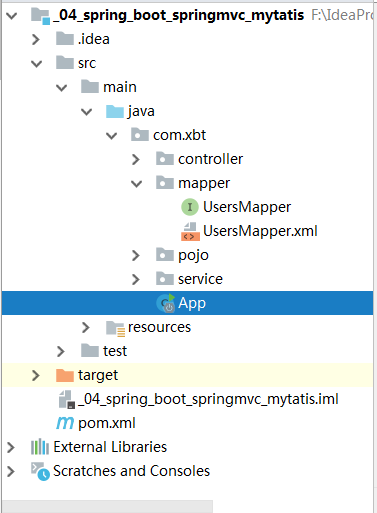Select the service package label
The image size is (377, 513).
[x=200, y=279]
